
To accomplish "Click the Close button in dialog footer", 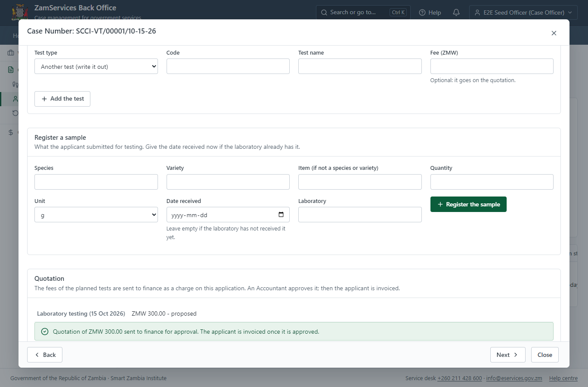I will pyautogui.click(x=545, y=355).
